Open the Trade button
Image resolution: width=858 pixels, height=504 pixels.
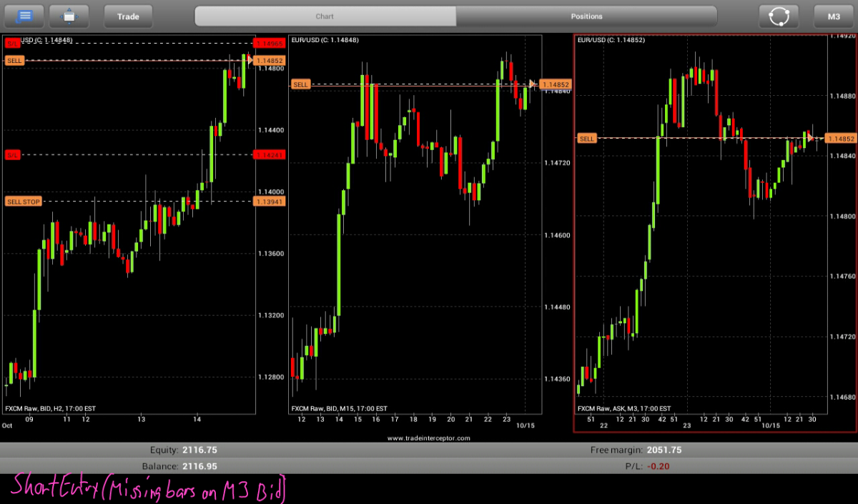click(128, 16)
